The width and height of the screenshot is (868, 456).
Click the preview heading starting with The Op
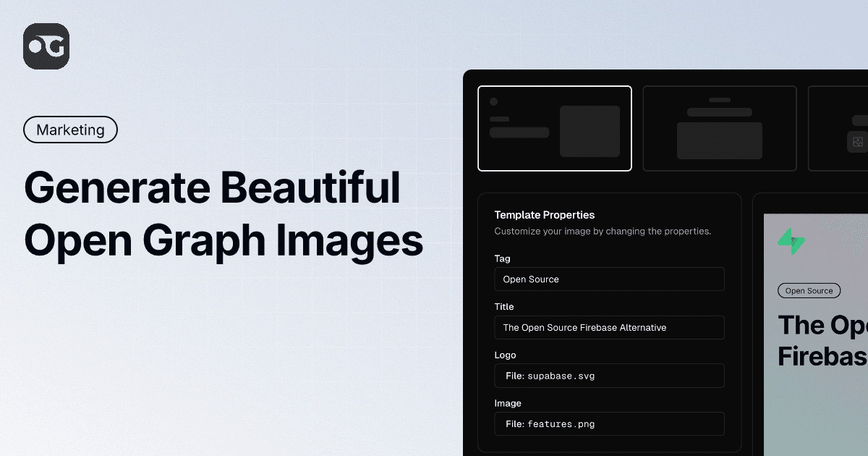[x=822, y=340]
